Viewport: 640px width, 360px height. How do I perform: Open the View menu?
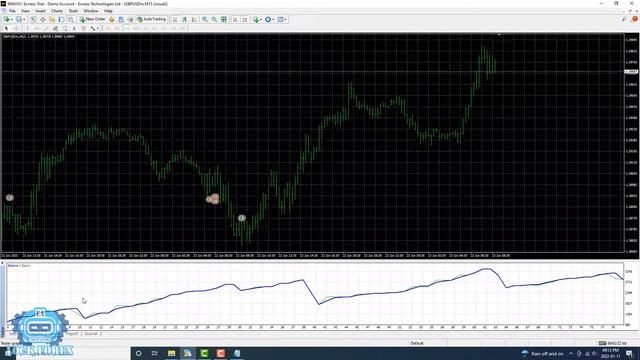[25, 11]
